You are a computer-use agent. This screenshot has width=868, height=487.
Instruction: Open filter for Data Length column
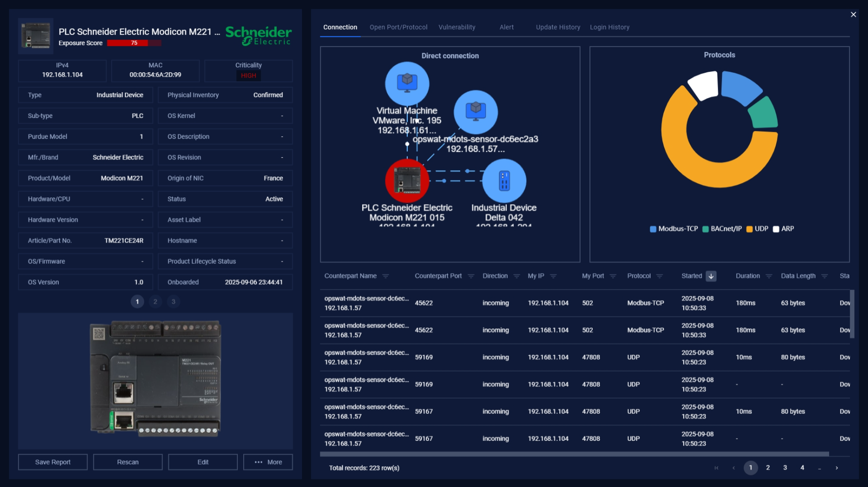[824, 276]
